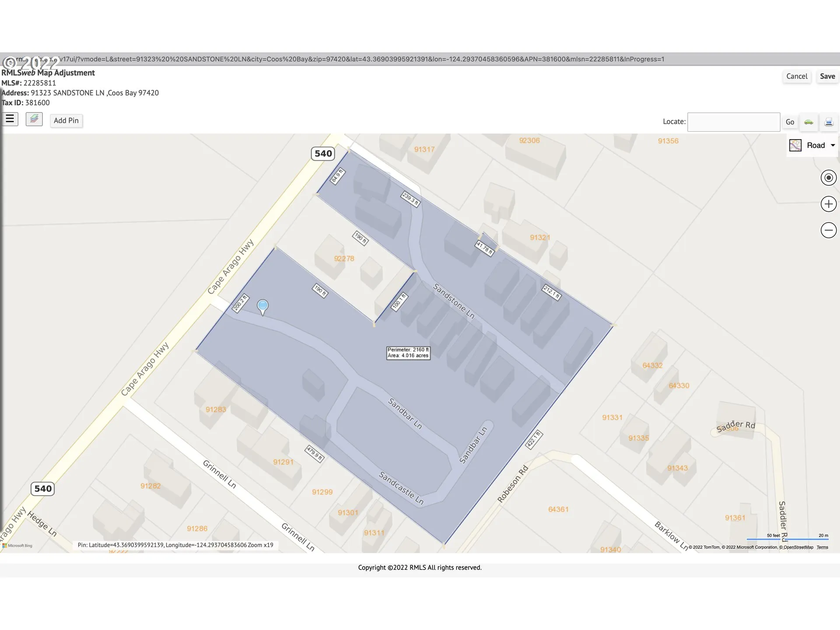Image resolution: width=840 pixels, height=630 pixels.
Task: Click the green car directions icon
Action: pos(808,122)
